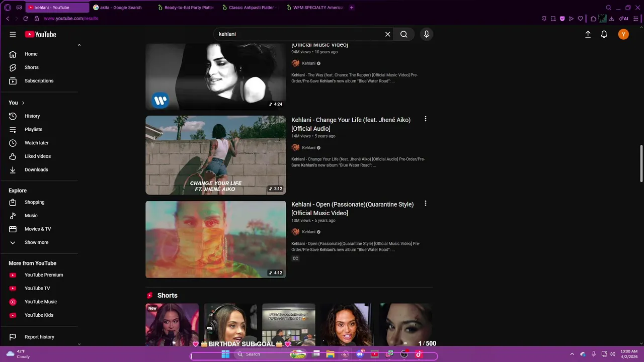Open the browser easy setup sliders icon
644x362 pixels.
tap(636, 19)
